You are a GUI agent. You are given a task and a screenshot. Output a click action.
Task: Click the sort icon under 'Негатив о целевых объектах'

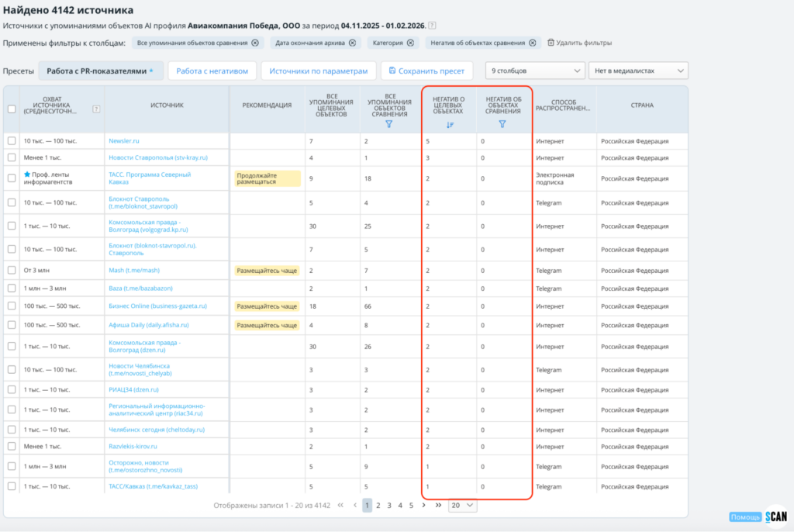click(450, 124)
